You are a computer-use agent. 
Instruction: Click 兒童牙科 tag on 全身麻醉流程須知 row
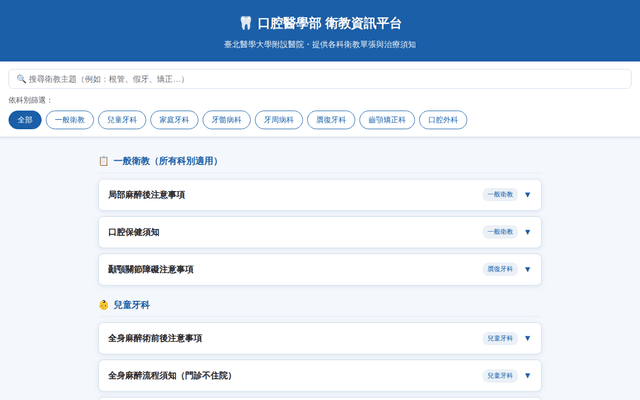tap(500, 376)
